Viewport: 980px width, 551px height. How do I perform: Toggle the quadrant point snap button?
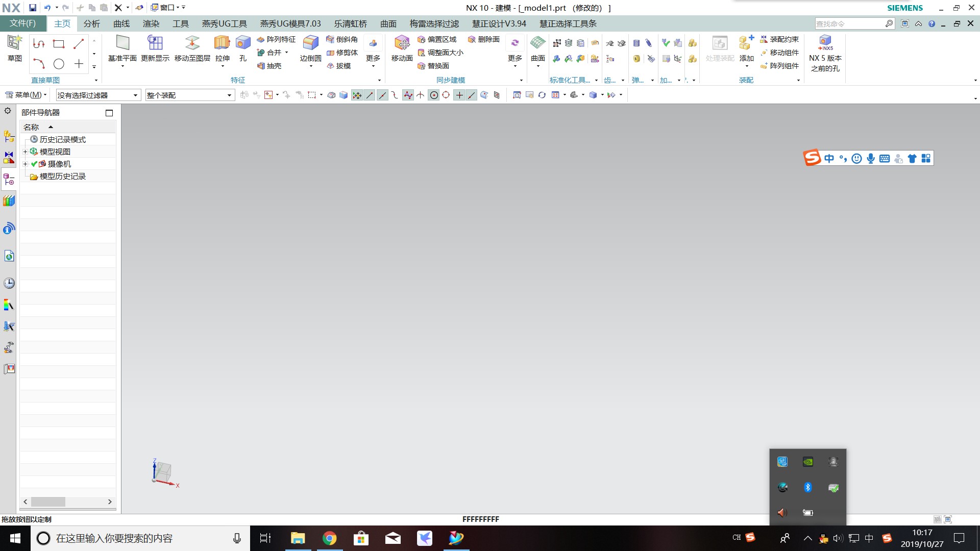tap(446, 95)
